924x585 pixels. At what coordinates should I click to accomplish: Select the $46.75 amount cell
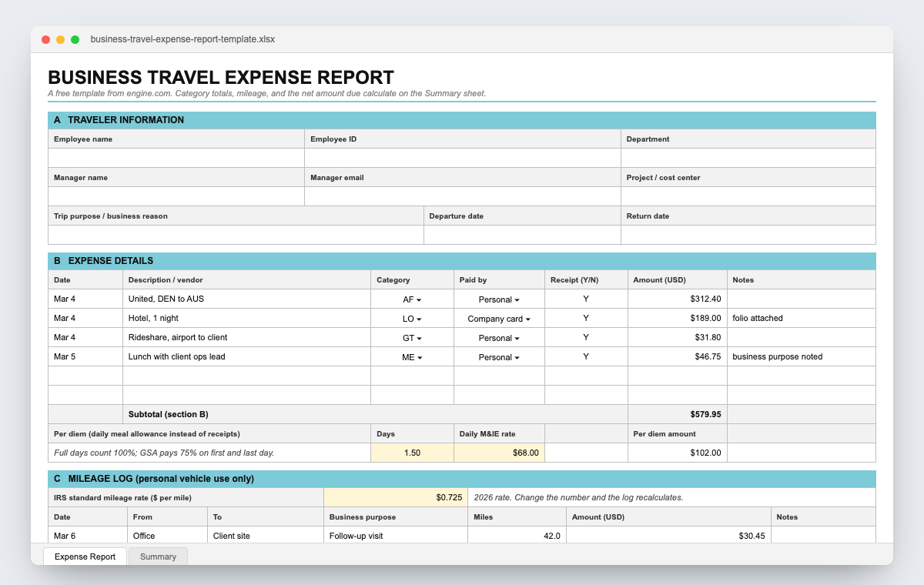coord(678,356)
